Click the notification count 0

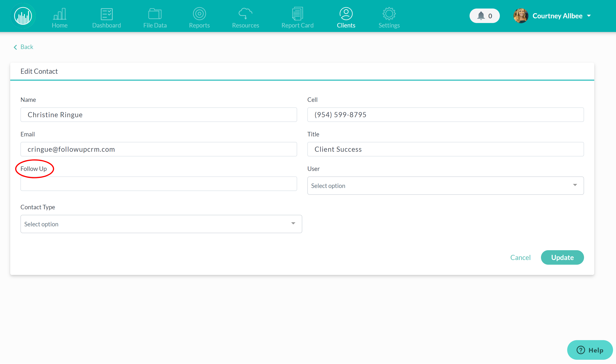pyautogui.click(x=490, y=16)
